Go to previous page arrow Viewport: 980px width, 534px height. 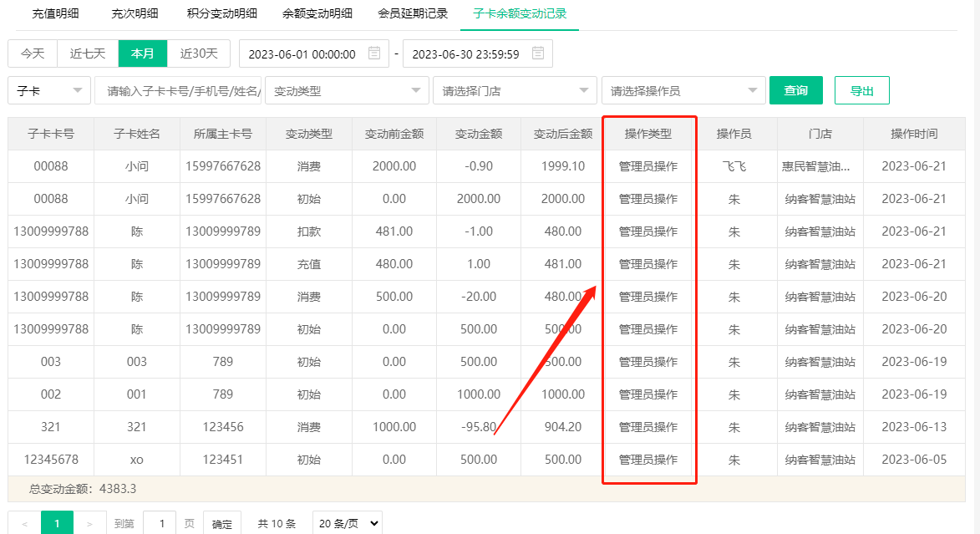24,524
